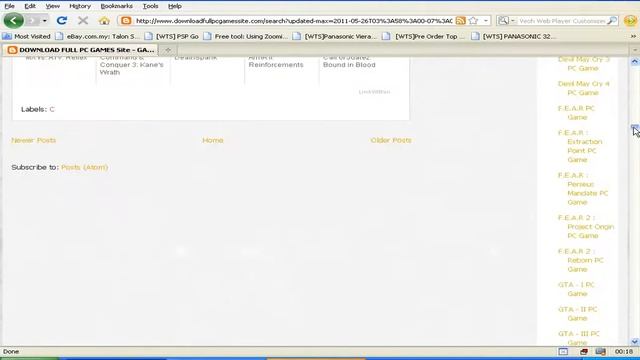Click the first status bar icon
This screenshot has width=640, height=360.
563,351
